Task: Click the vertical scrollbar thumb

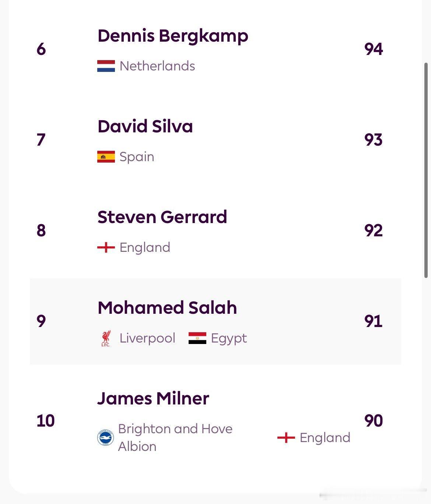Action: 426,170
